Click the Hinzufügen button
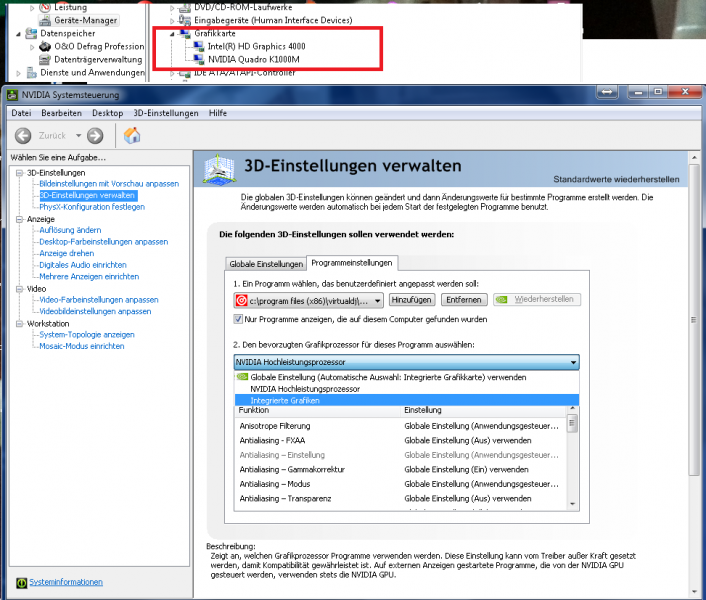 pos(411,300)
